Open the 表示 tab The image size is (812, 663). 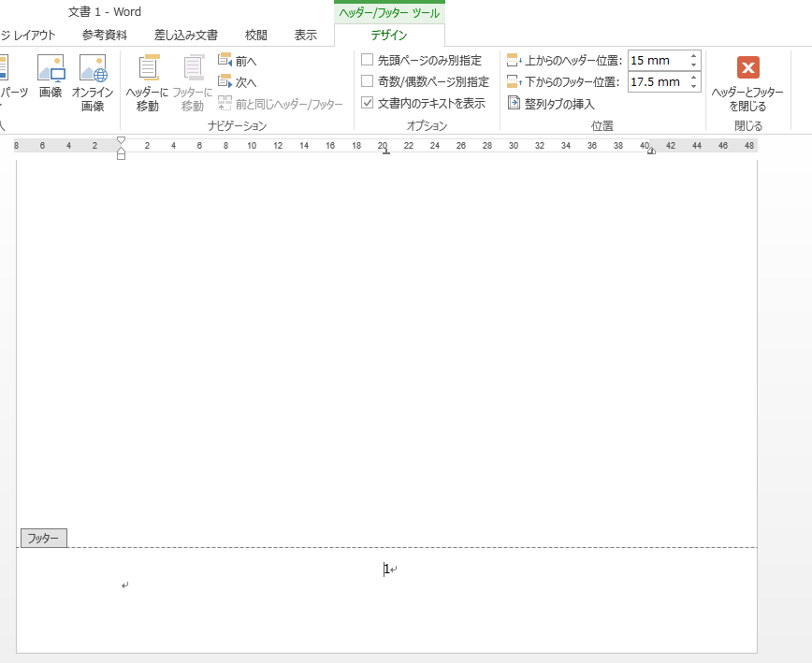306,36
